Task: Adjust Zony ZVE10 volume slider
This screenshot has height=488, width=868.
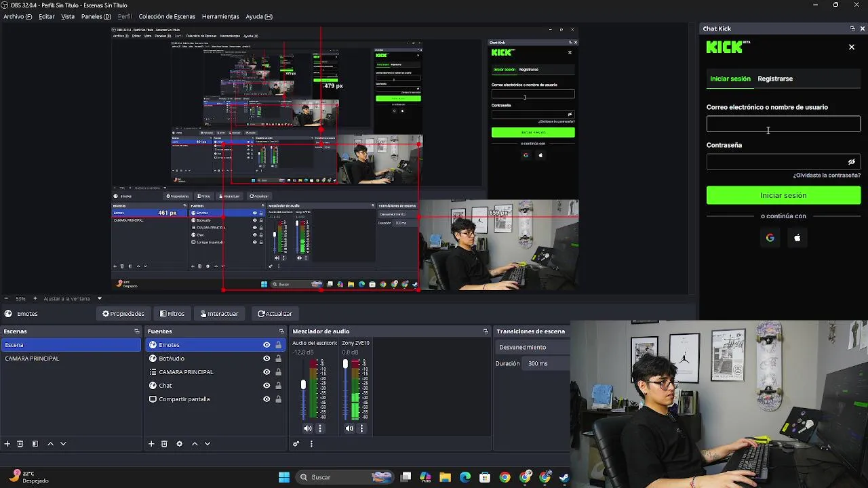Action: 345,365
